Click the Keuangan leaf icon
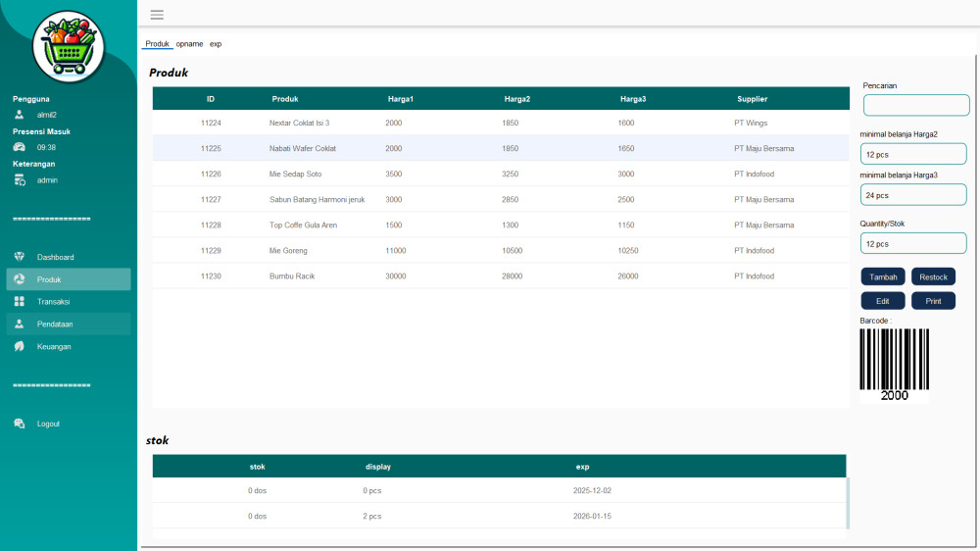The height and width of the screenshot is (551, 980). pos(20,347)
